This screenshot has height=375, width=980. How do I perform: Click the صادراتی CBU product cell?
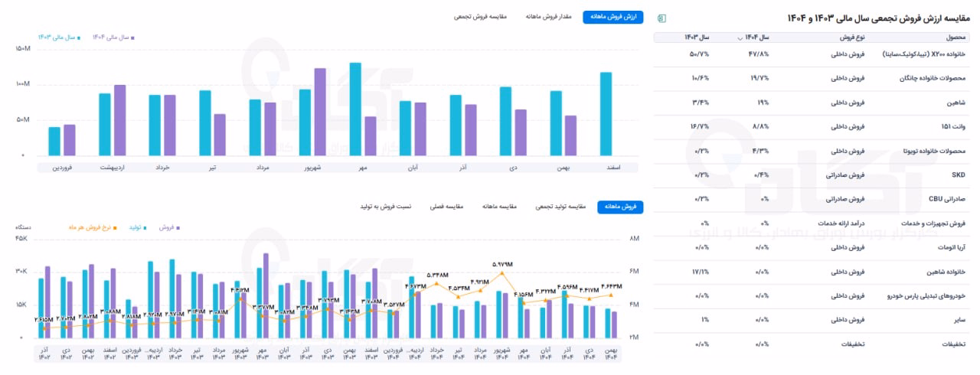click(949, 199)
